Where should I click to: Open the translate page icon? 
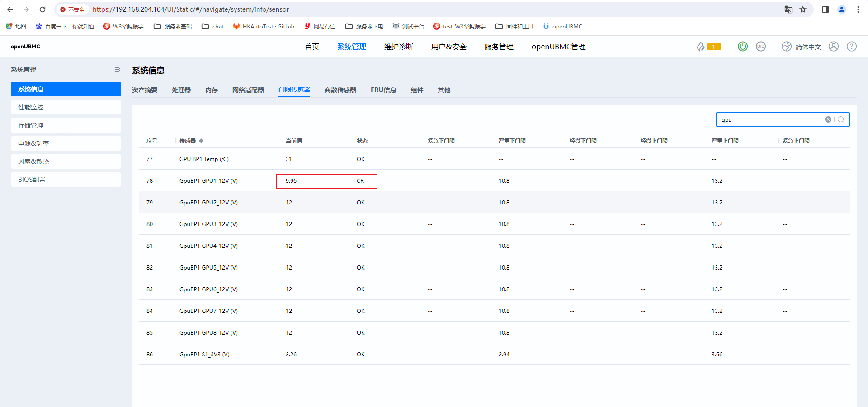[788, 9]
